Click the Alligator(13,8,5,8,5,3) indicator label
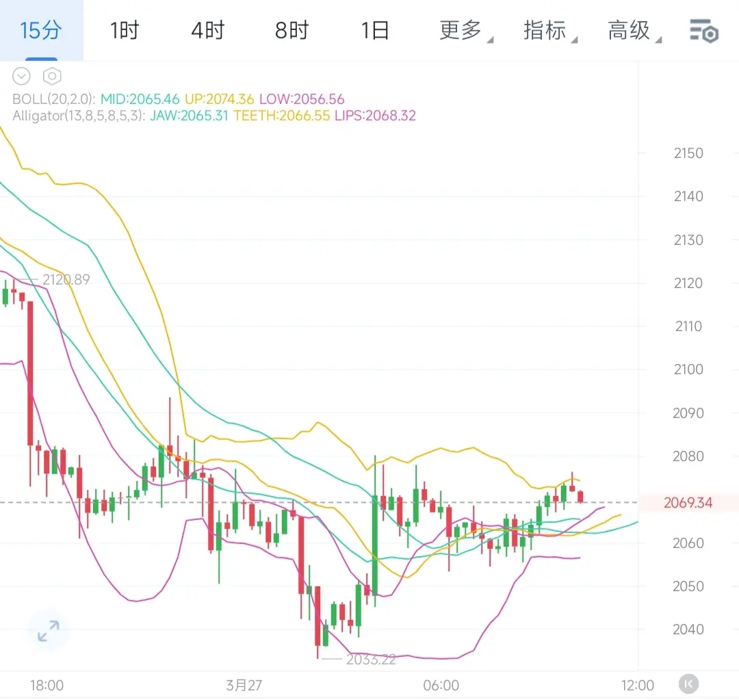Image resolution: width=739 pixels, height=700 pixels. [79, 116]
